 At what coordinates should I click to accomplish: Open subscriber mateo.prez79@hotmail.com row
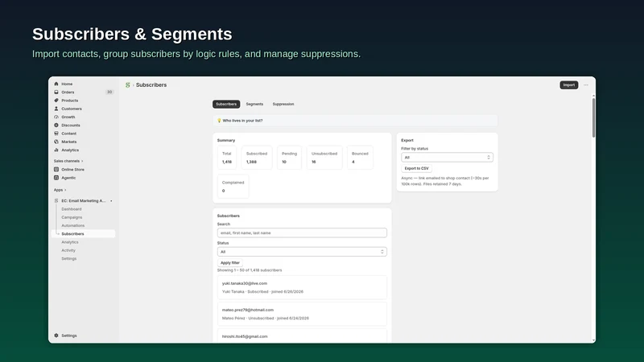pyautogui.click(x=302, y=314)
